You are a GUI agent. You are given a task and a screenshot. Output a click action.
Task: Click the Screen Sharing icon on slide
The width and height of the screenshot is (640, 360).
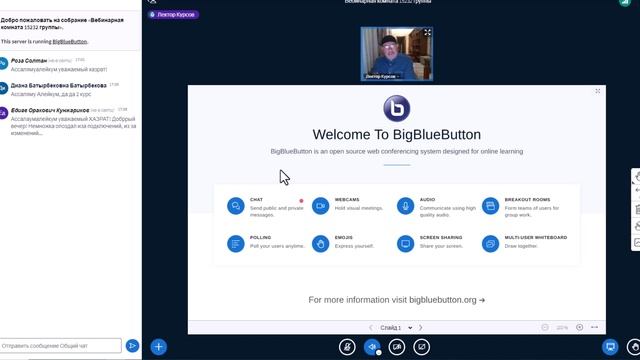(x=405, y=244)
